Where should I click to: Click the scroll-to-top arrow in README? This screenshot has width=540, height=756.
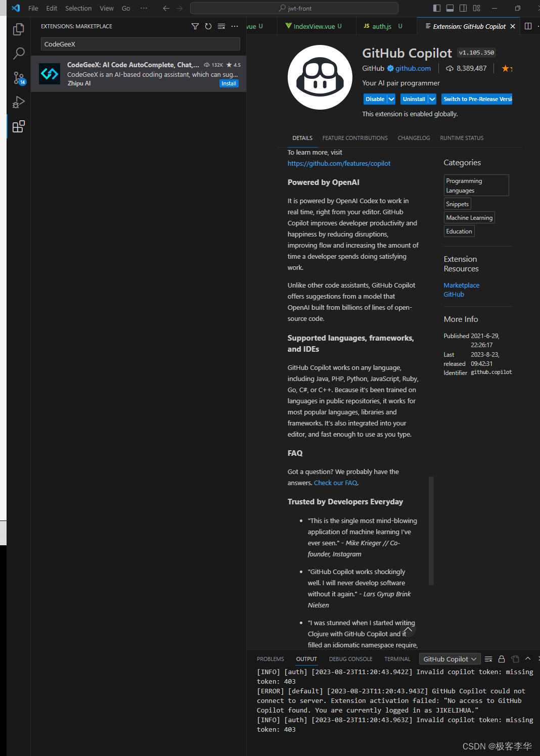[409, 631]
